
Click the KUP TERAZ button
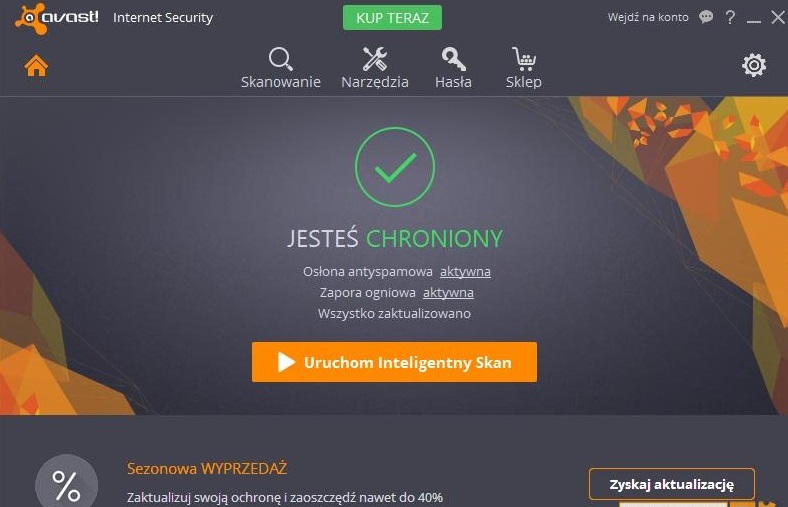pos(392,18)
